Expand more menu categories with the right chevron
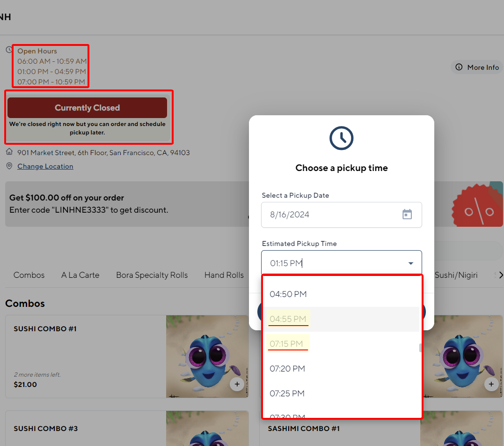This screenshot has width=504, height=446. click(x=500, y=275)
